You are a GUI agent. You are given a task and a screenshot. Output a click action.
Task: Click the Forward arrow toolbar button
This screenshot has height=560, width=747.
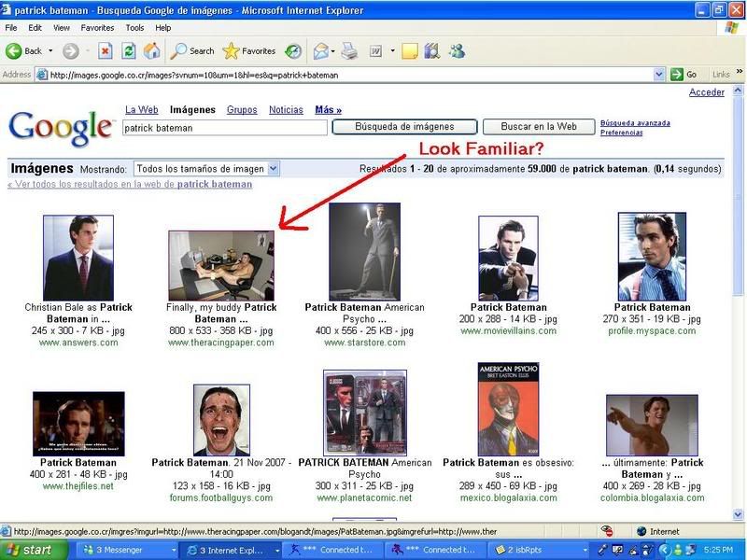click(x=71, y=51)
